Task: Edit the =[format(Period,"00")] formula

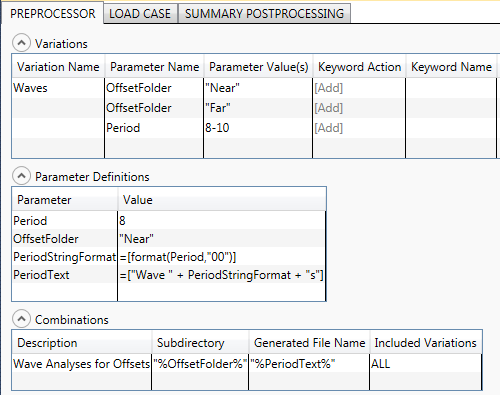Action: 222,257
